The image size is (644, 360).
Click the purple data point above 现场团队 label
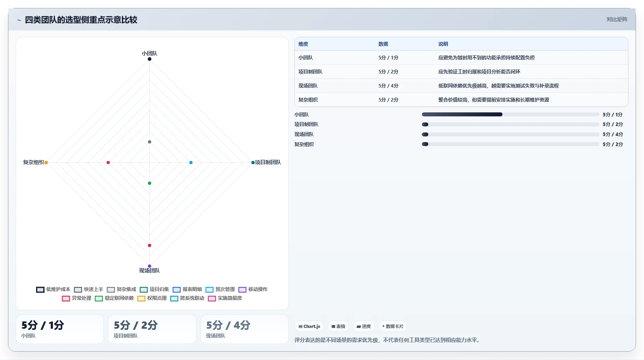click(x=150, y=266)
